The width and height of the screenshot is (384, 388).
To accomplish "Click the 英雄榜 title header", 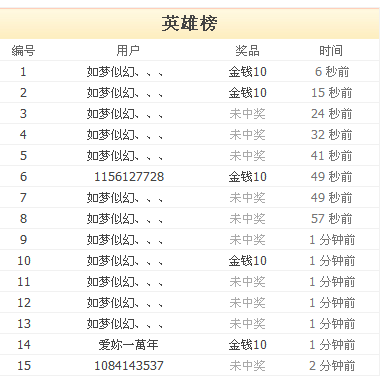I will pos(189,24).
